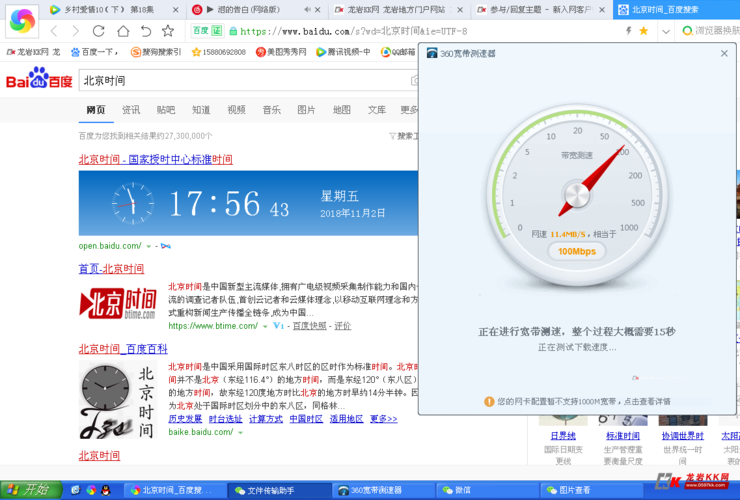Click the 评价 link

(x=343, y=326)
